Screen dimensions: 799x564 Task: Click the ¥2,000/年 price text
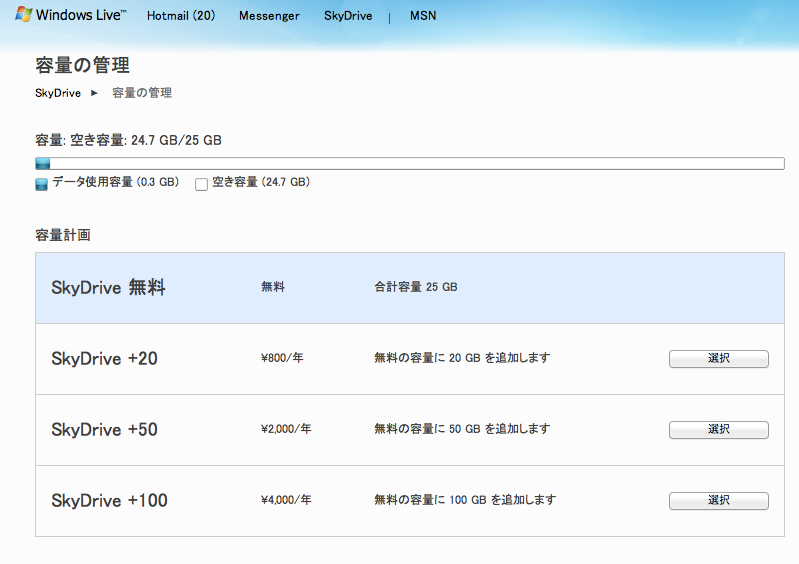point(286,428)
